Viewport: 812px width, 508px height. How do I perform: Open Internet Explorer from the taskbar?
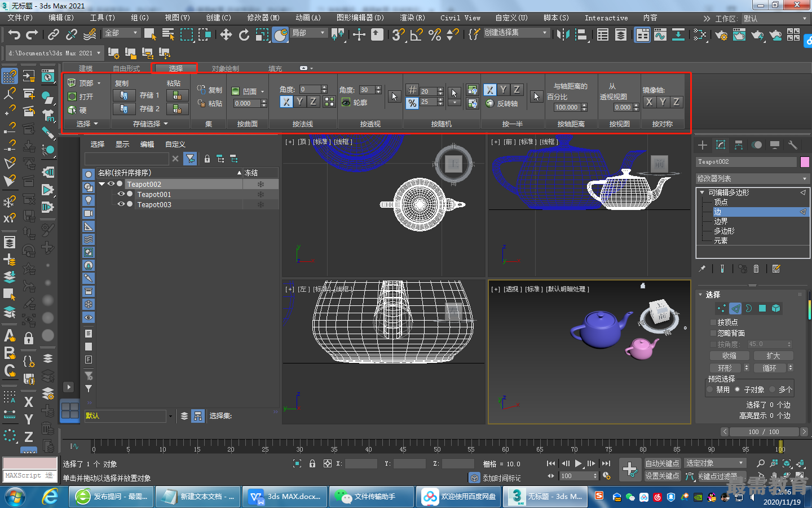click(x=50, y=497)
